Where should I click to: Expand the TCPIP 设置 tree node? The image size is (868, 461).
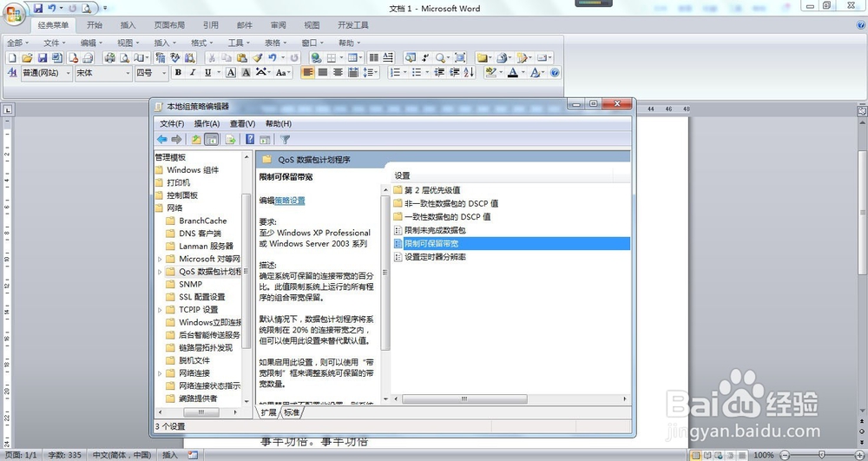[160, 310]
